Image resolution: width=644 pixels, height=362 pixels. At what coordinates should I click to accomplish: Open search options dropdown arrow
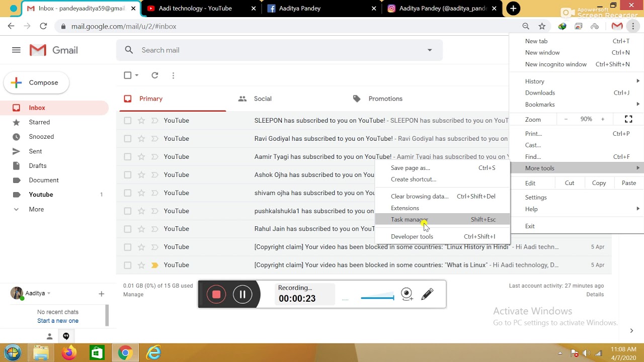[430, 50]
